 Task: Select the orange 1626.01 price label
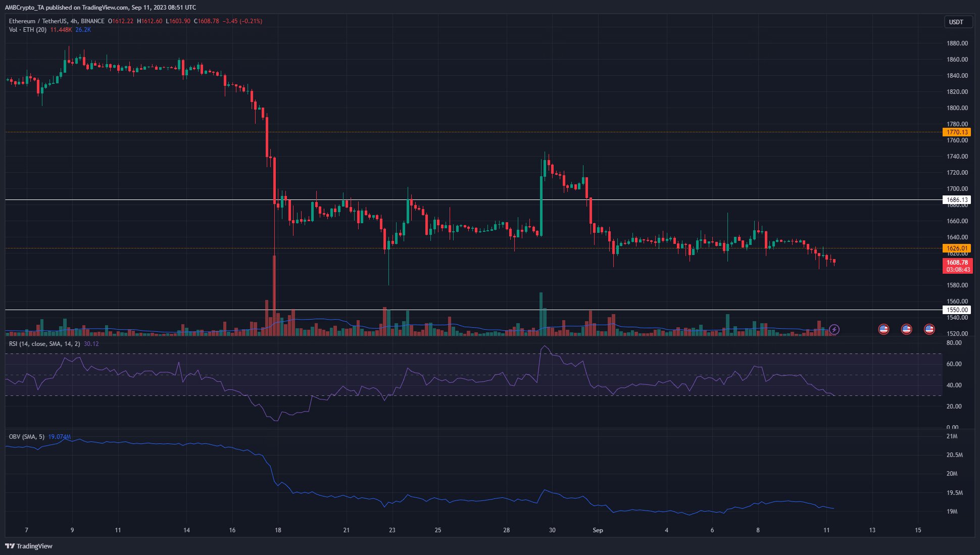(957, 248)
